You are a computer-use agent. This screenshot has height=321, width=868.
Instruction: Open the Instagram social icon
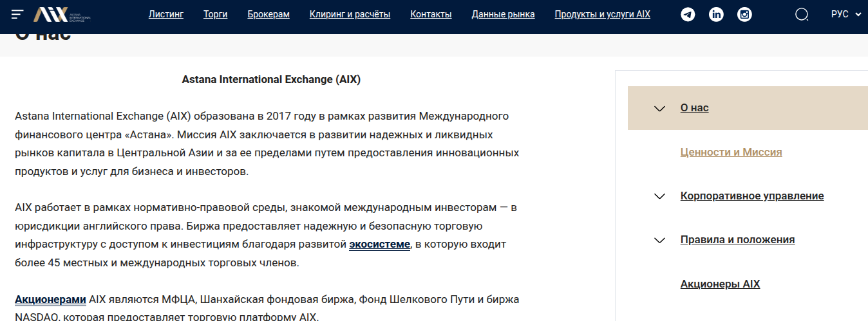coord(745,14)
